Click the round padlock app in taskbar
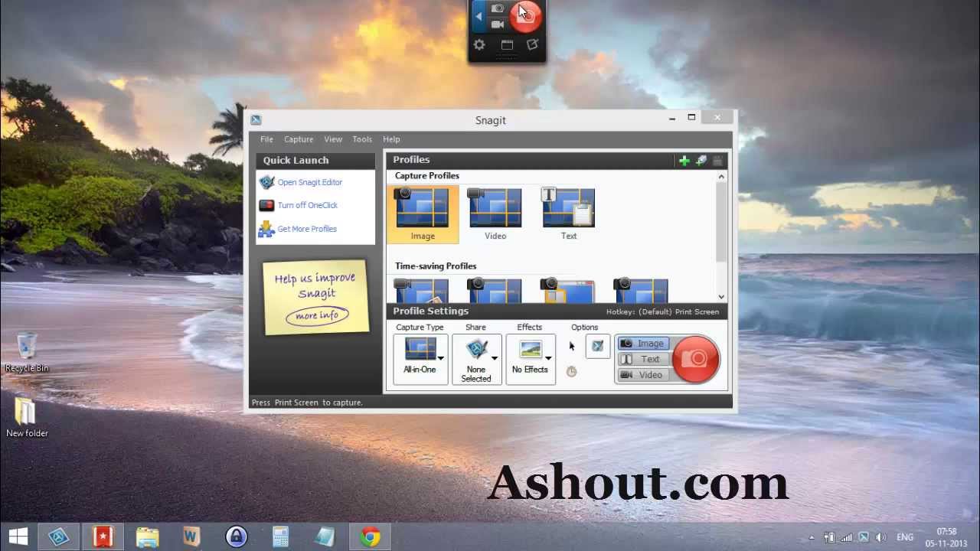Viewport: 980px width, 551px height. [x=237, y=537]
